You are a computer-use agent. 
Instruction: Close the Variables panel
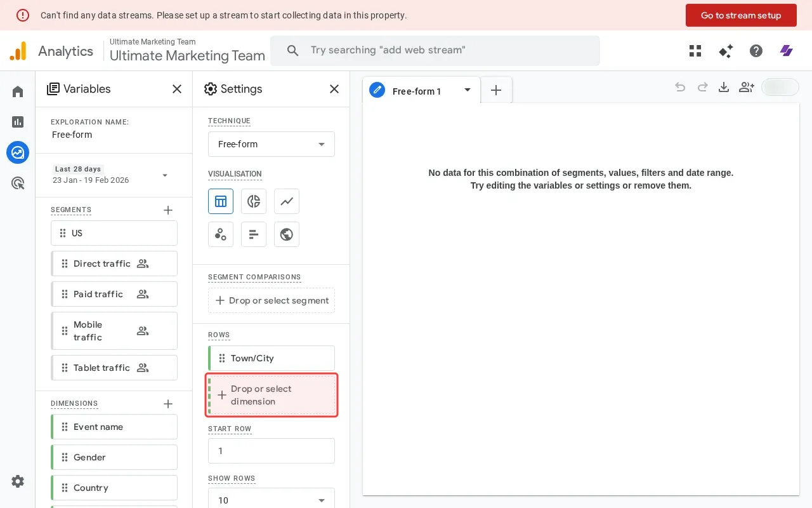[x=177, y=89]
